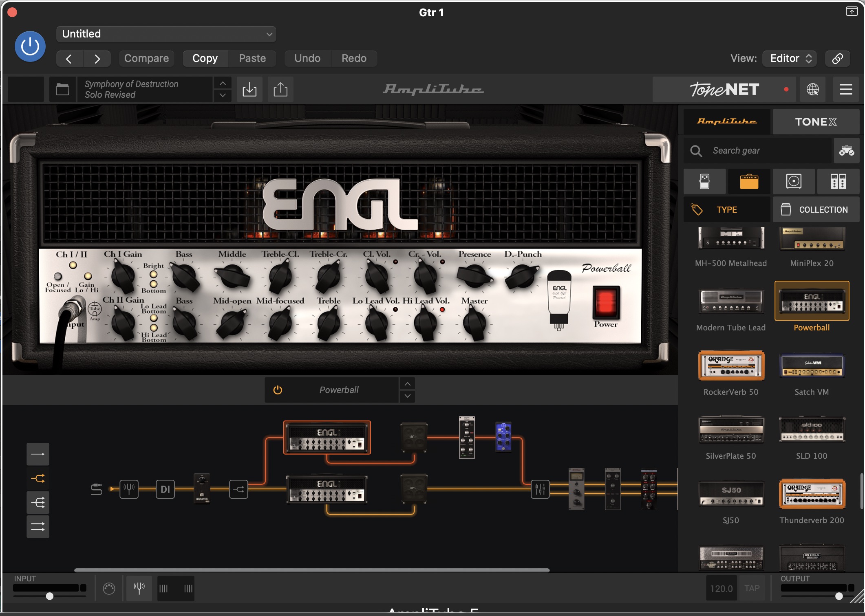Open the preset browser folder icon
The height and width of the screenshot is (616, 865).
[62, 89]
